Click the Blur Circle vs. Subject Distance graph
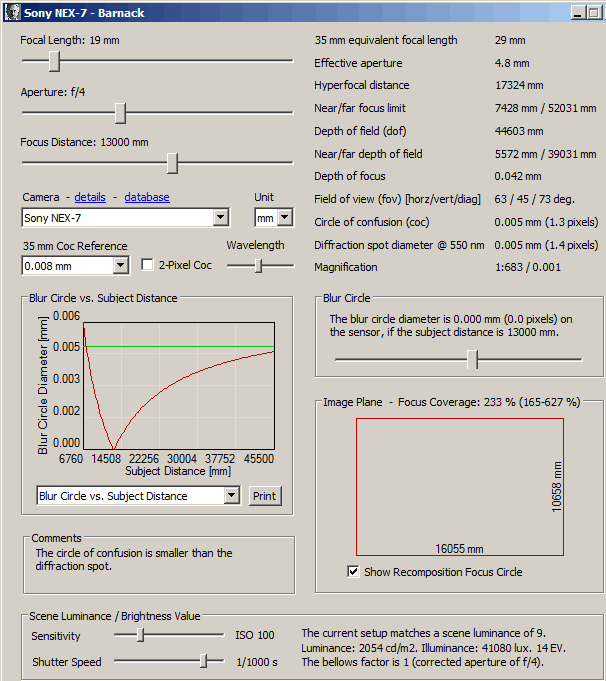The height and width of the screenshot is (681, 606). tap(179, 386)
